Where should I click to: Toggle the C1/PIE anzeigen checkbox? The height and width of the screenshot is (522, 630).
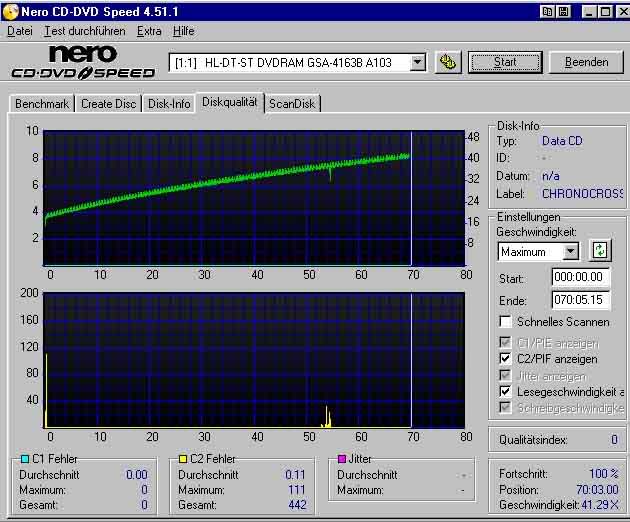point(505,343)
